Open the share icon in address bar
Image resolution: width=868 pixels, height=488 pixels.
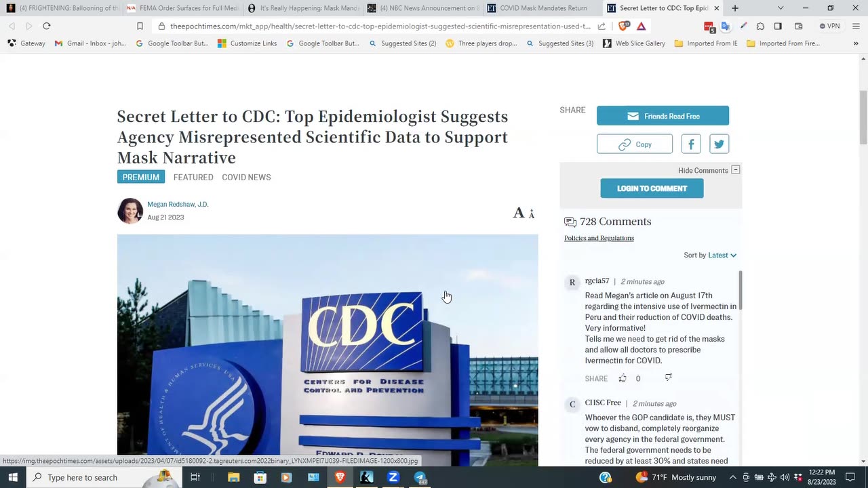pyautogui.click(x=601, y=26)
